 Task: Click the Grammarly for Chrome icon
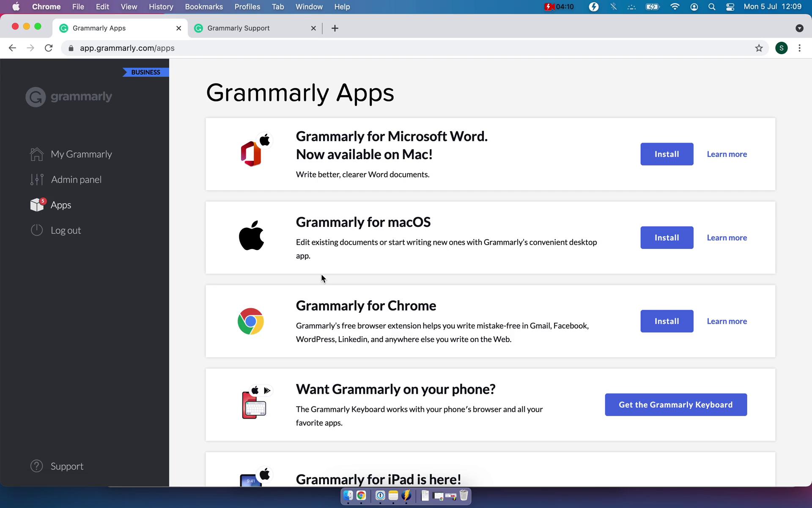(251, 321)
